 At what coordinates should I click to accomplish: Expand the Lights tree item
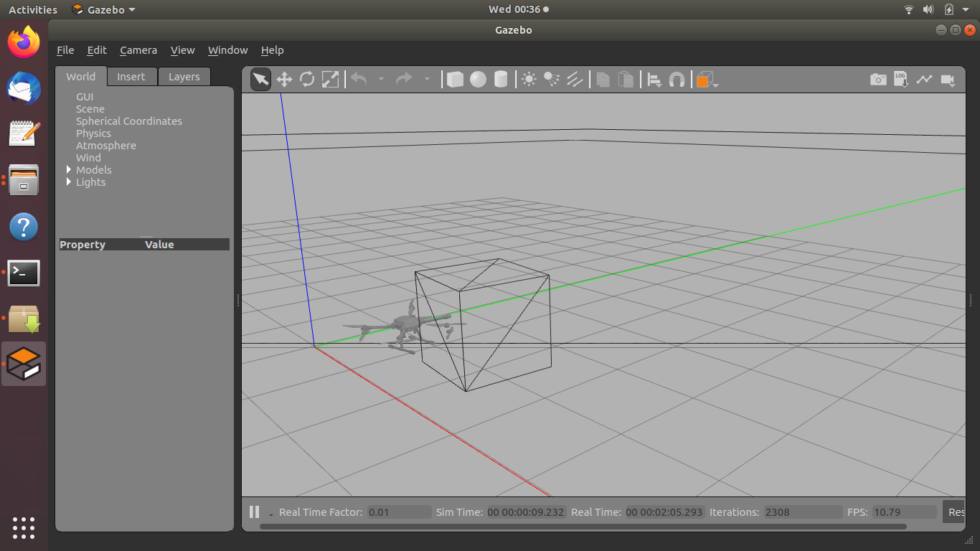coord(69,182)
